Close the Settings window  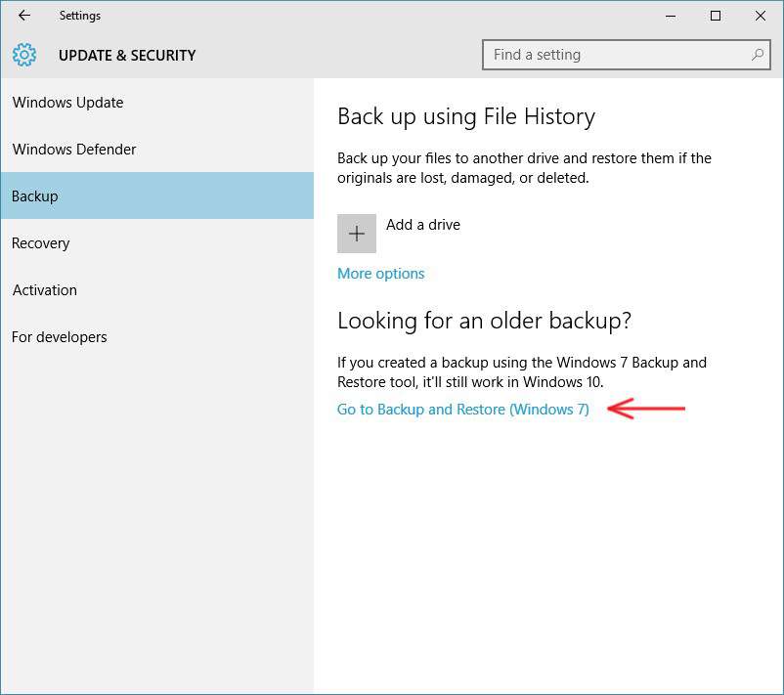[760, 16]
